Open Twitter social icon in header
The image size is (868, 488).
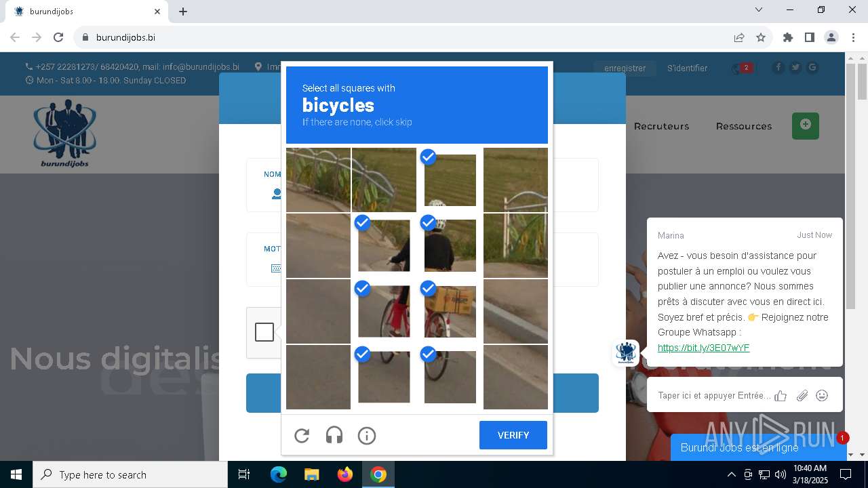tap(795, 67)
